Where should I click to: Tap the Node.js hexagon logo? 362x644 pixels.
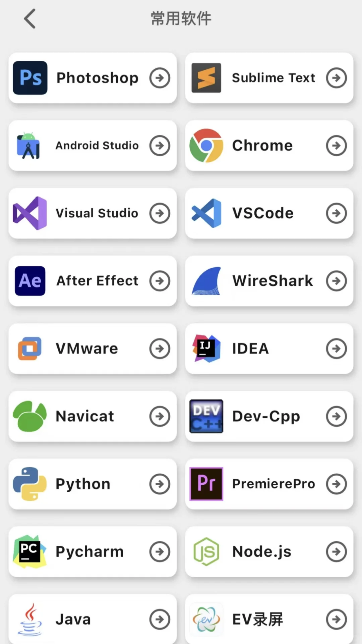[206, 551]
